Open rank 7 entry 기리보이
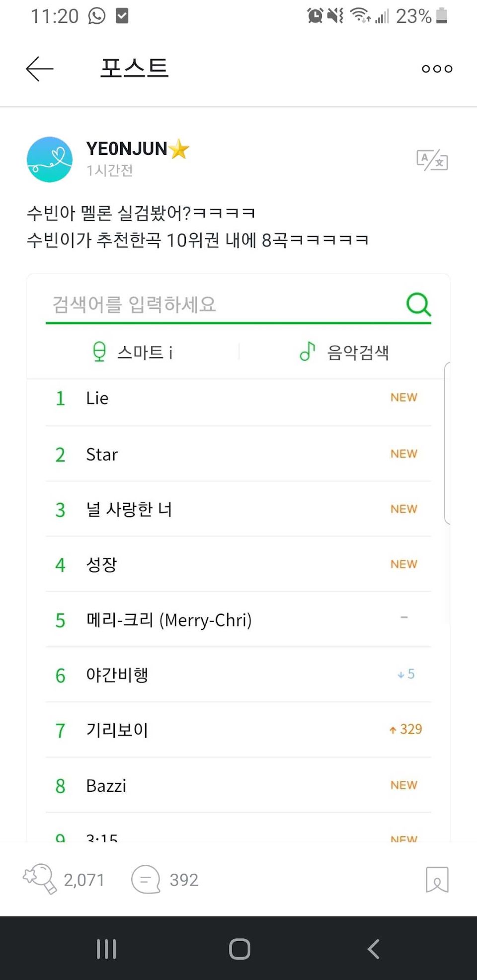The image size is (477, 980). point(238,730)
